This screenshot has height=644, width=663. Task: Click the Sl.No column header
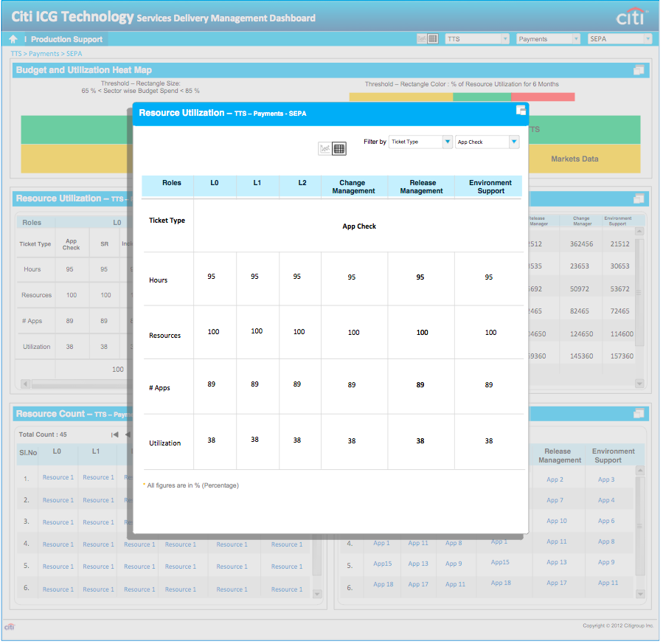(x=28, y=453)
